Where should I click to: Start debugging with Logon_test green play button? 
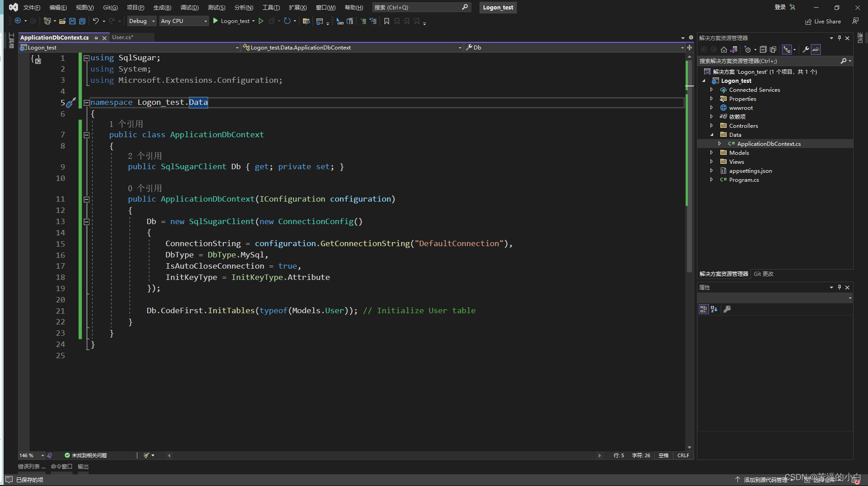pyautogui.click(x=216, y=21)
